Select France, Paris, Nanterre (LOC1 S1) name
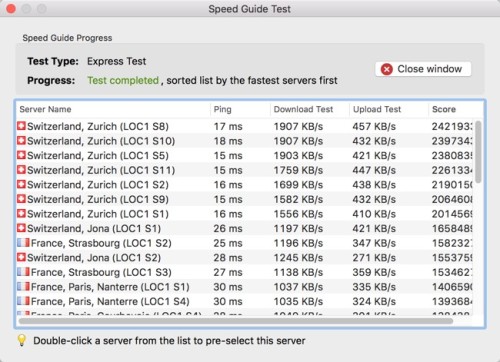 pos(110,287)
